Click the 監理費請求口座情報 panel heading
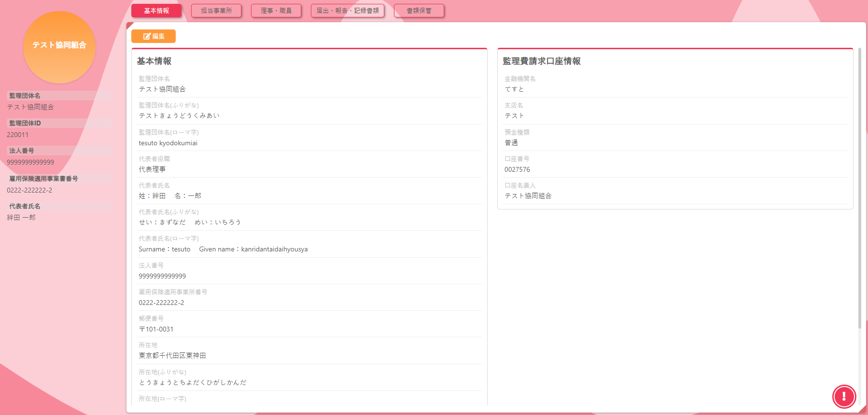Screen dimensions: 868x415 click(542, 61)
